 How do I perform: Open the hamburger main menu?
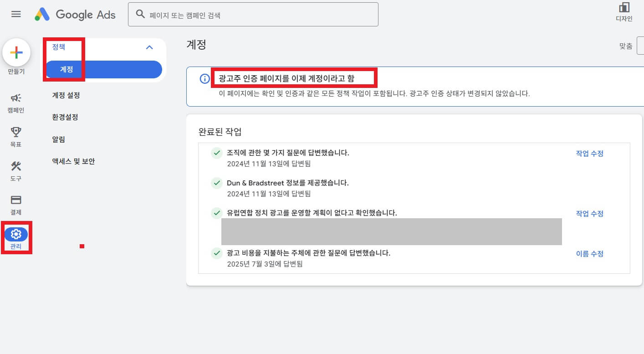(16, 14)
